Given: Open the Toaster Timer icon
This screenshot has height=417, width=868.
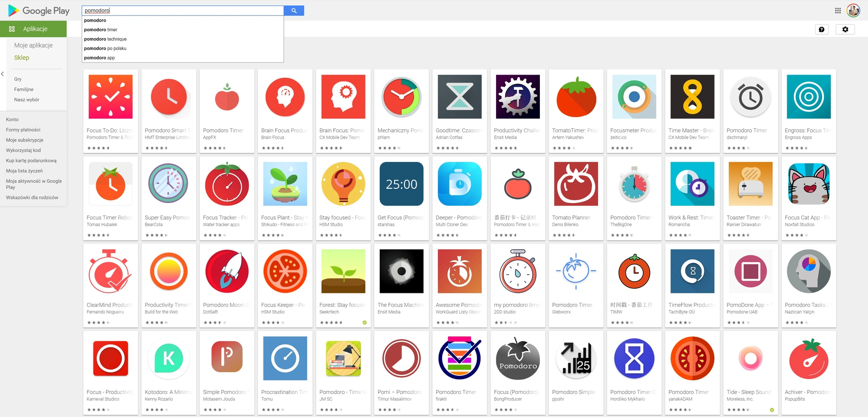Looking at the screenshot, I should tap(750, 184).
